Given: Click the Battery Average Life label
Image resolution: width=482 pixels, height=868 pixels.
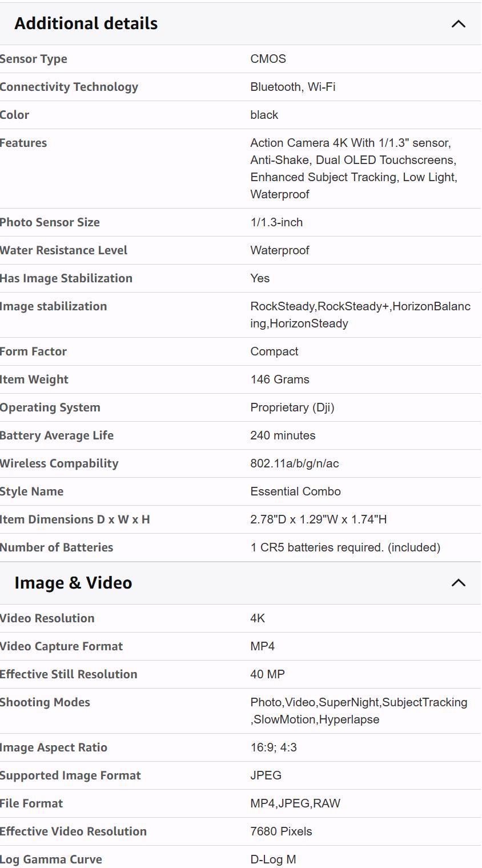Looking at the screenshot, I should pos(57,435).
